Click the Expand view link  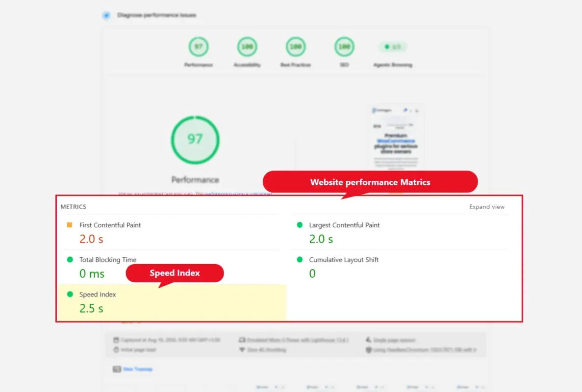(x=486, y=207)
